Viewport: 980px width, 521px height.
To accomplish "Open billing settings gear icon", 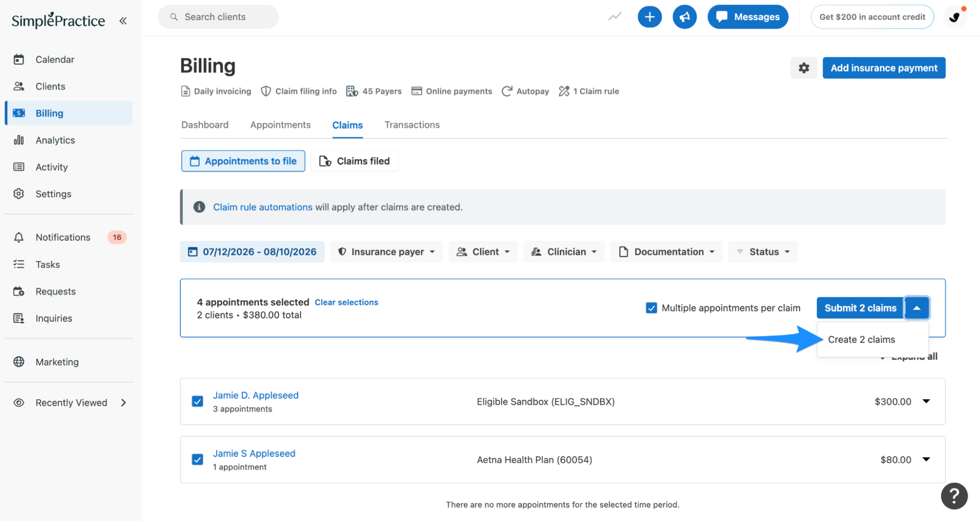I will pos(804,68).
